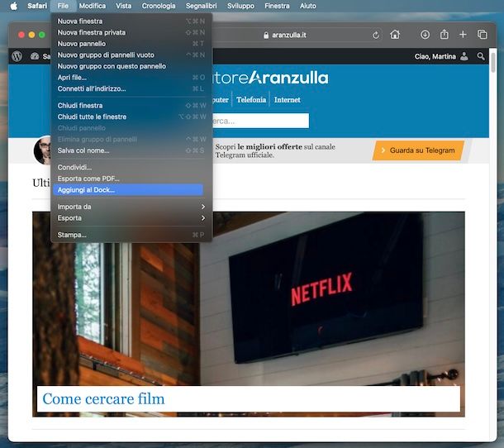Choose Apri file…
The height and width of the screenshot is (448, 504).
point(131,78)
